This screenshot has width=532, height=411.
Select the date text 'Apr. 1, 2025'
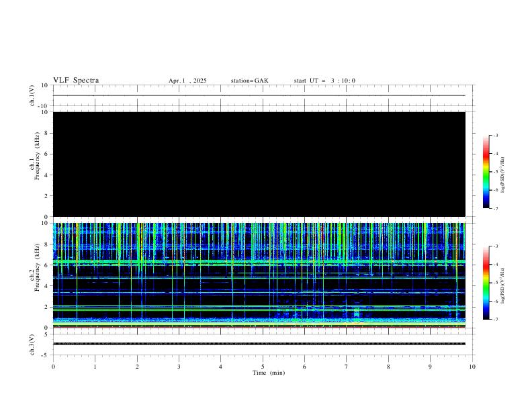pos(187,81)
